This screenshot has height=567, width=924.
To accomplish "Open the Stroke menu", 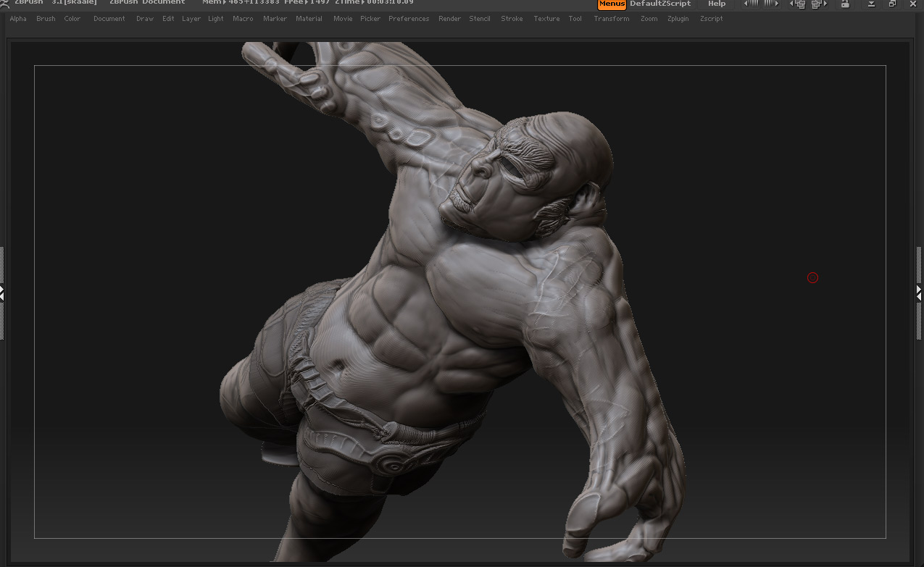I will [512, 19].
